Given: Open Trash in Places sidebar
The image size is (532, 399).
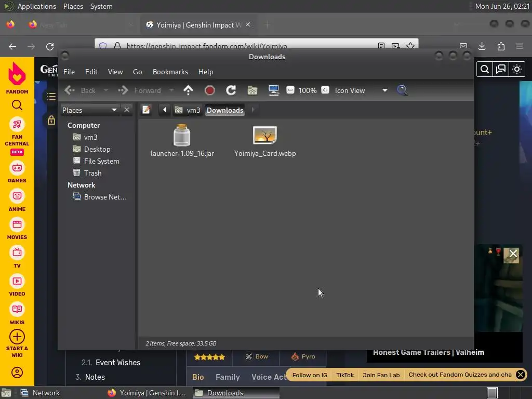Looking at the screenshot, I should tap(87, 173).
